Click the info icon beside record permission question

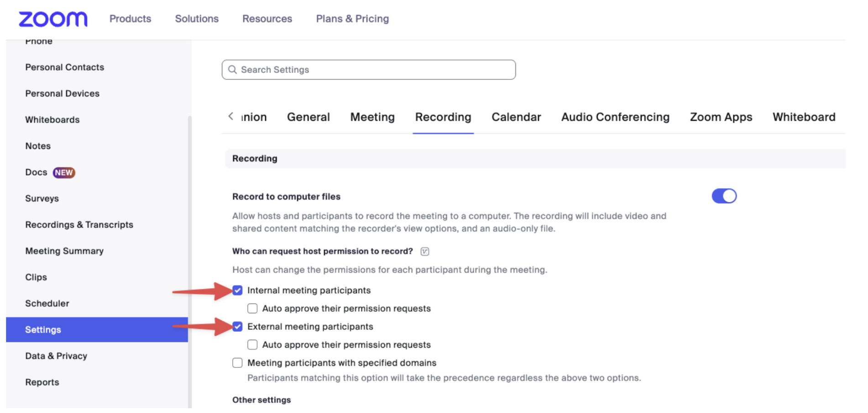click(424, 252)
